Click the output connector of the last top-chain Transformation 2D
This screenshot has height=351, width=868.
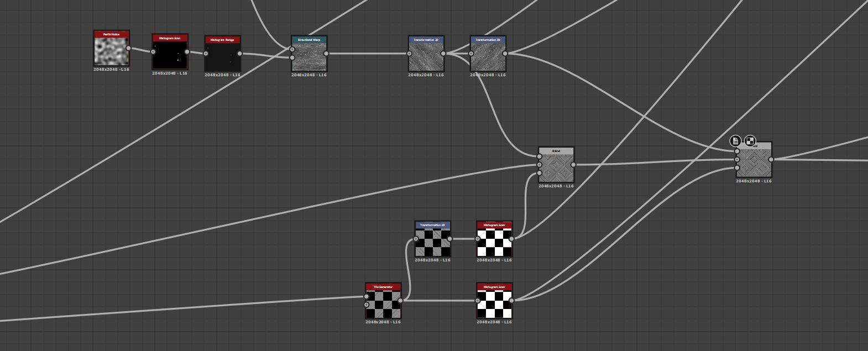tap(505, 54)
